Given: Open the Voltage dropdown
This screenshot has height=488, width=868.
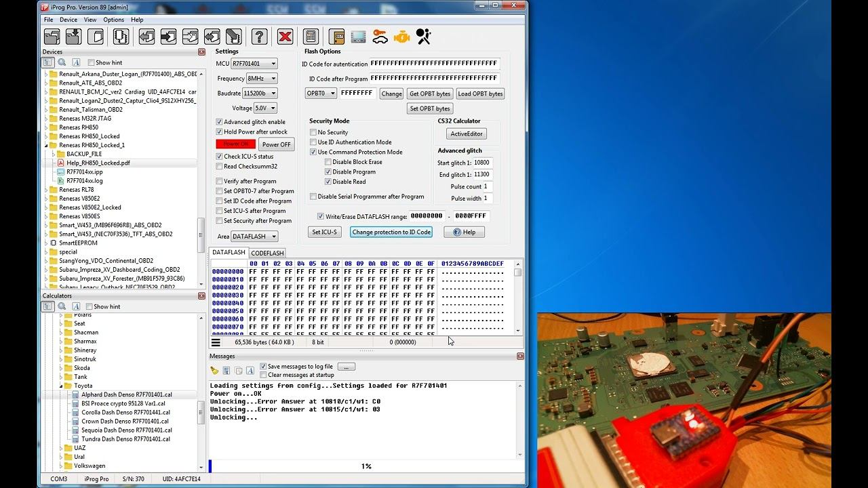Looking at the screenshot, I should pos(265,108).
